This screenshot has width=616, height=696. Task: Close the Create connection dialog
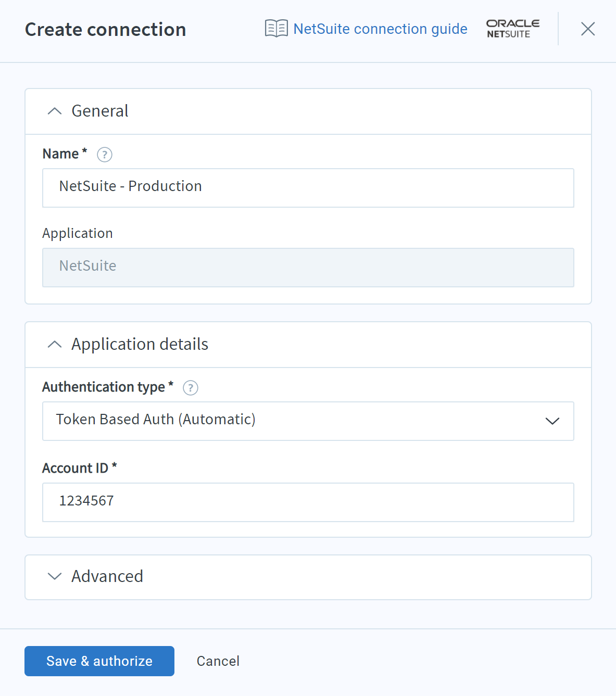click(588, 29)
